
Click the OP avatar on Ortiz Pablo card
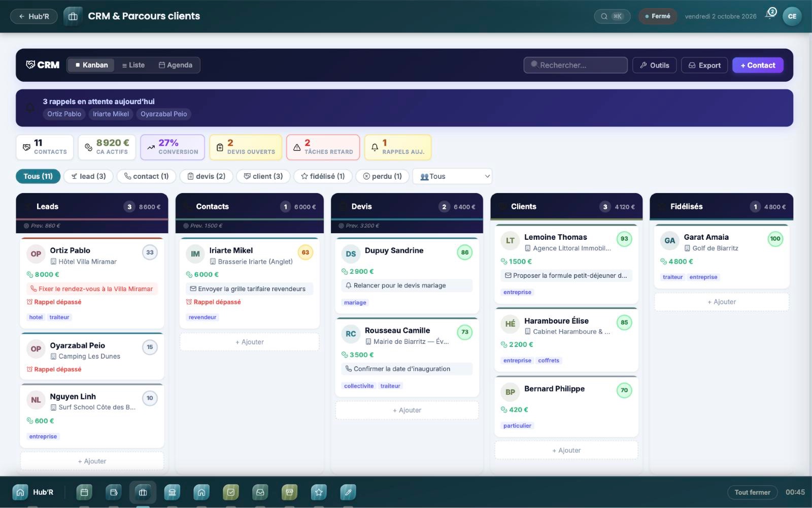(36, 254)
